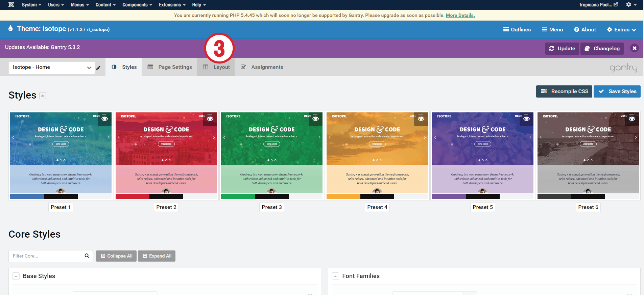Open the Menus dropdown menu
644x295 pixels.
80,5
